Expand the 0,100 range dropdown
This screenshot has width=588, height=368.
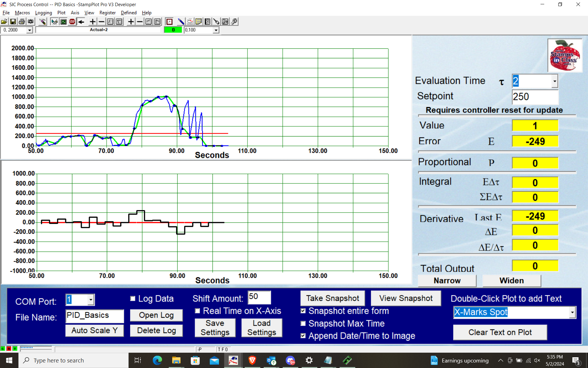pyautogui.click(x=216, y=30)
